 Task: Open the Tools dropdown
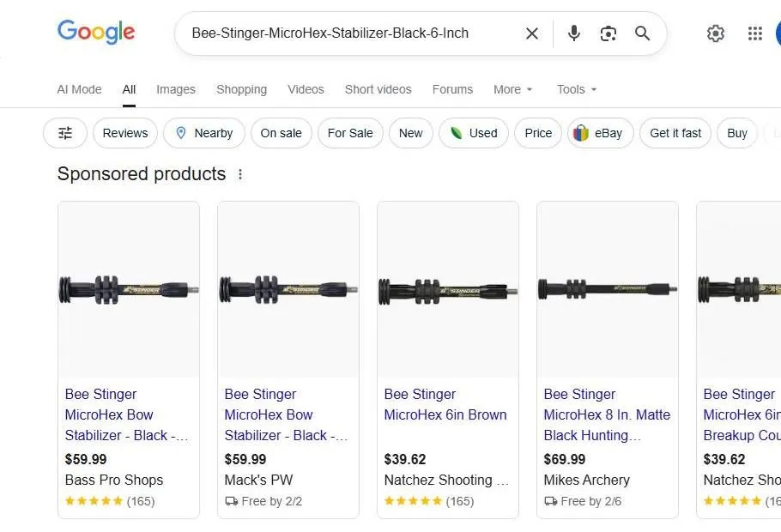pyautogui.click(x=576, y=89)
